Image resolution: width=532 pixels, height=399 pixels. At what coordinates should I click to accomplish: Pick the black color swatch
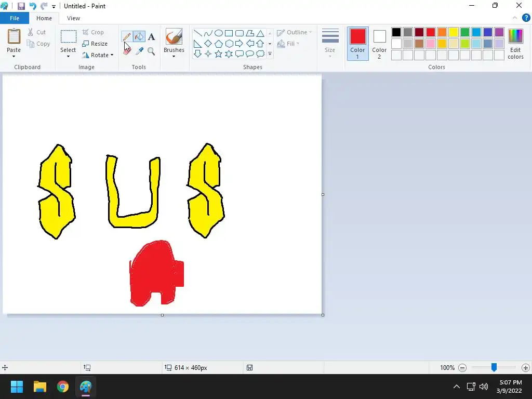tap(396, 32)
